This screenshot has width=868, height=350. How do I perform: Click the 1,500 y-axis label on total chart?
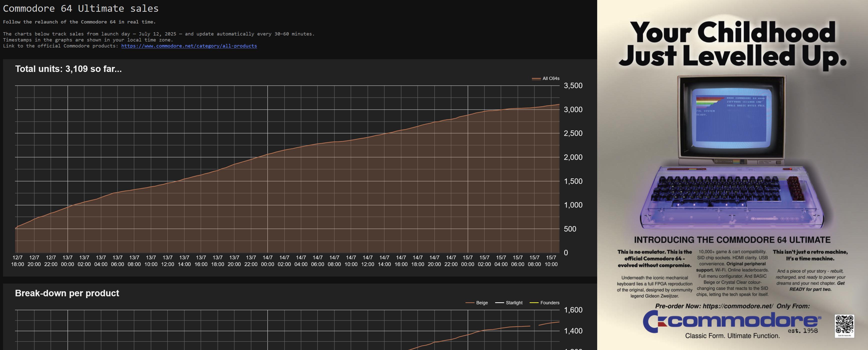573,181
